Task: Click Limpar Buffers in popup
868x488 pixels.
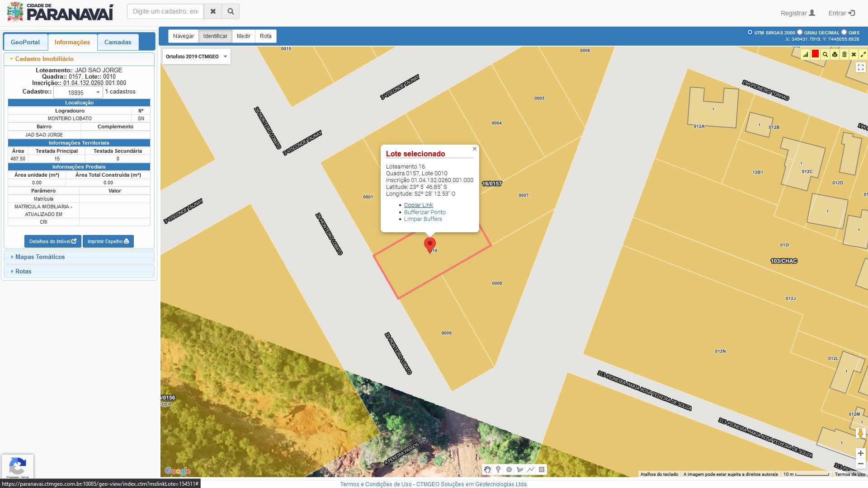Action: (423, 219)
